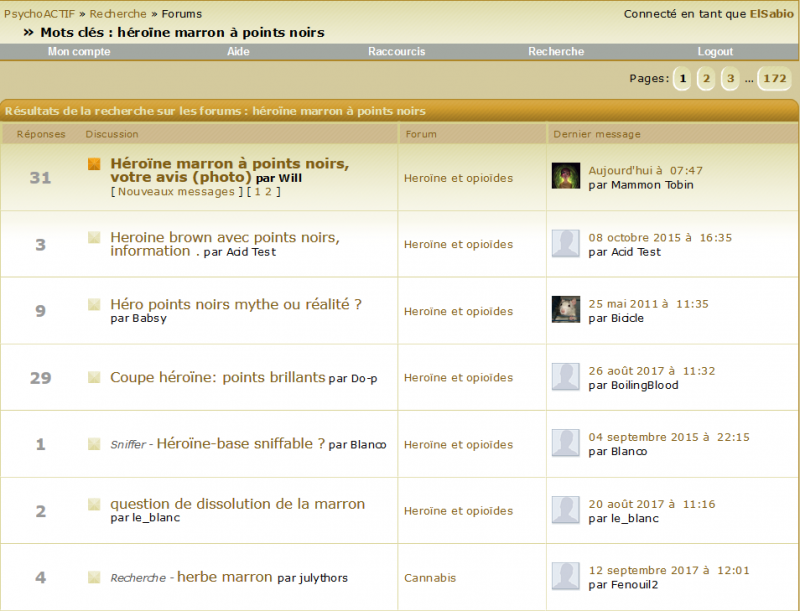The width and height of the screenshot is (800, 611).
Task: Go to results page 2
Action: [706, 79]
